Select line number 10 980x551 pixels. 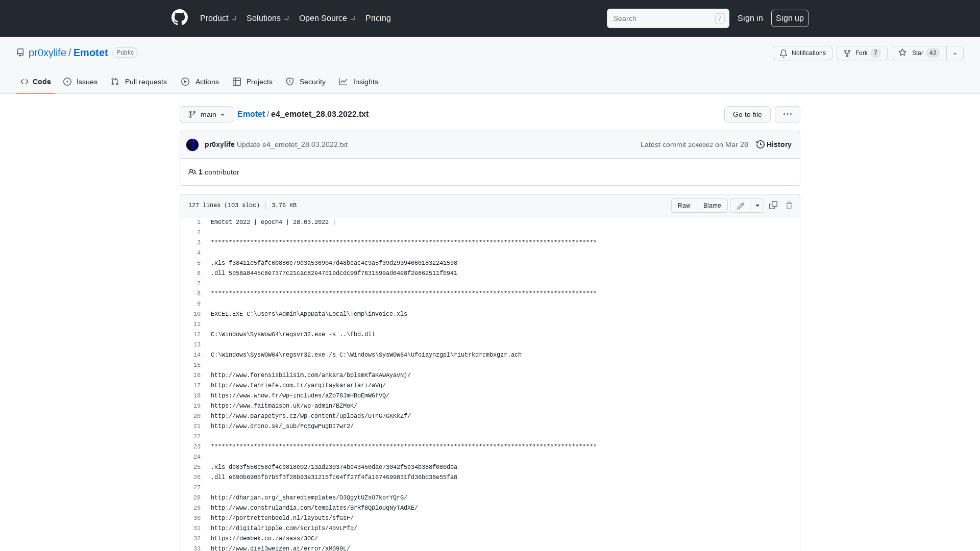197,314
